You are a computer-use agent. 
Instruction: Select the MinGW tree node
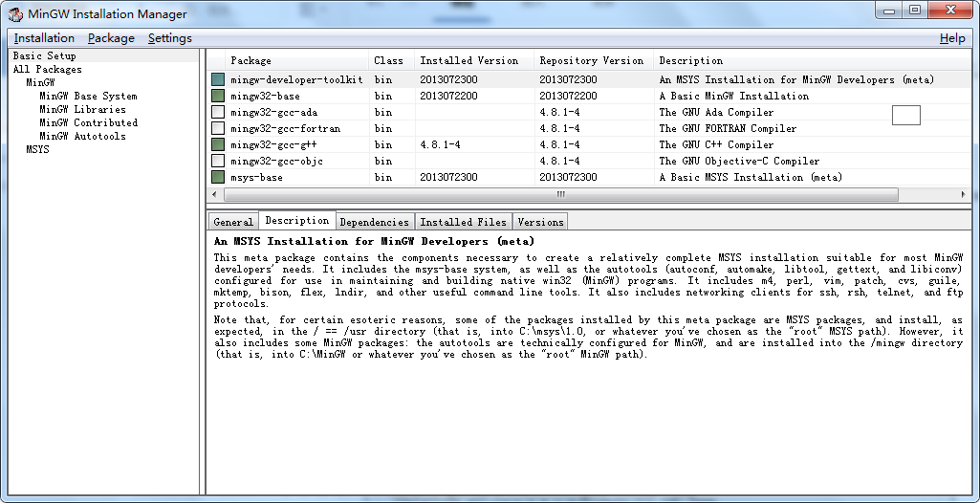click(x=40, y=82)
